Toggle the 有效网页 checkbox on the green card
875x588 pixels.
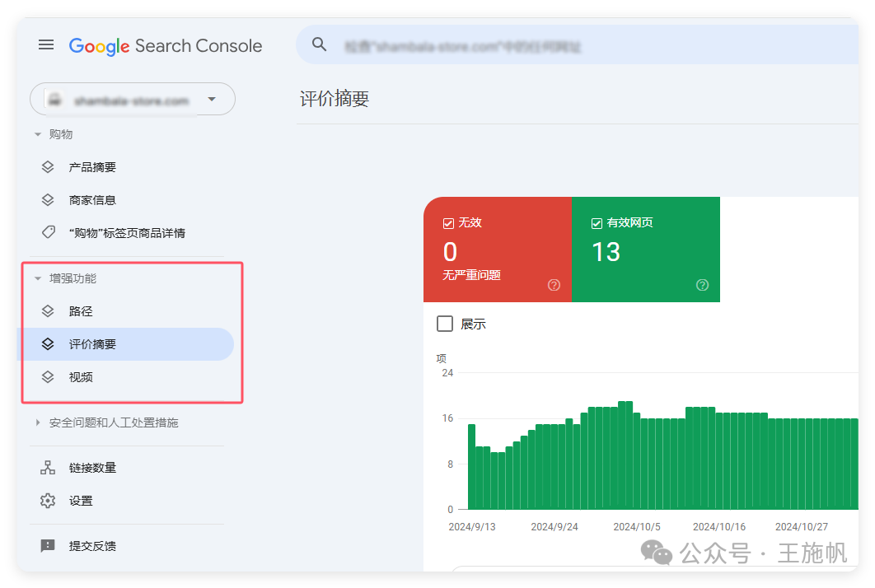(596, 222)
